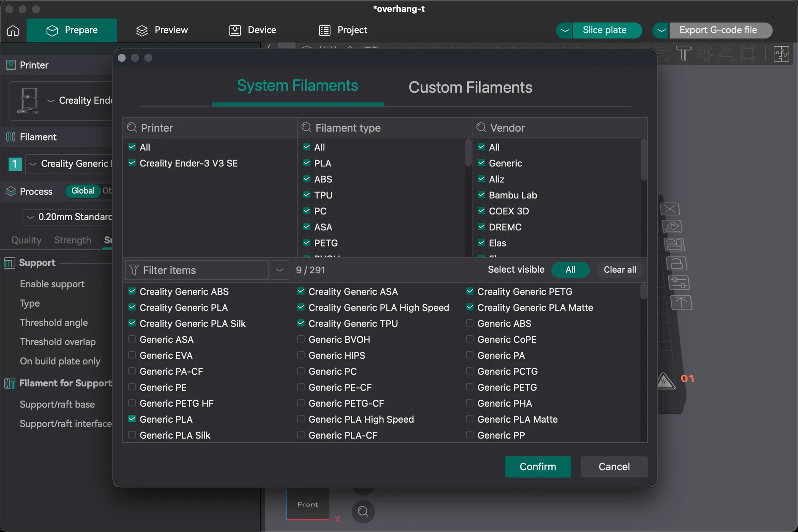Check the Generic ABS filament checkbox
The height and width of the screenshot is (532, 798).
pyautogui.click(x=470, y=323)
